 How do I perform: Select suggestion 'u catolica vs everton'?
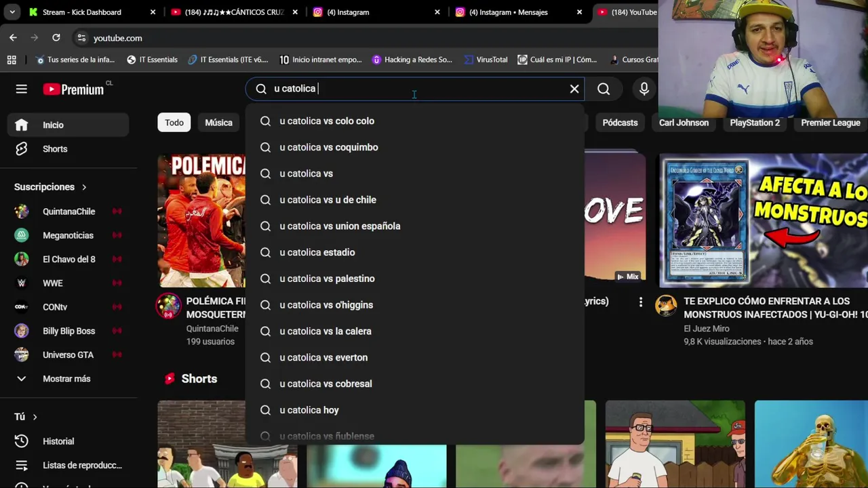(x=414, y=357)
